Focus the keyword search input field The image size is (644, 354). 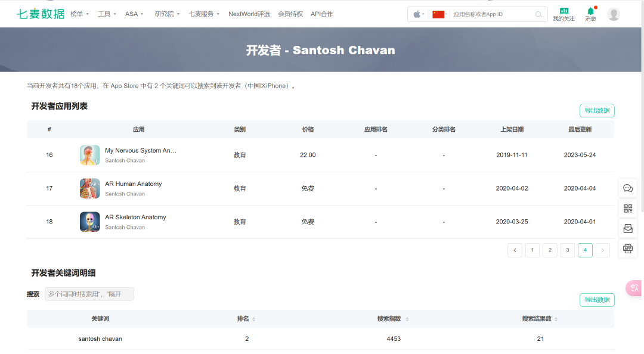click(89, 294)
